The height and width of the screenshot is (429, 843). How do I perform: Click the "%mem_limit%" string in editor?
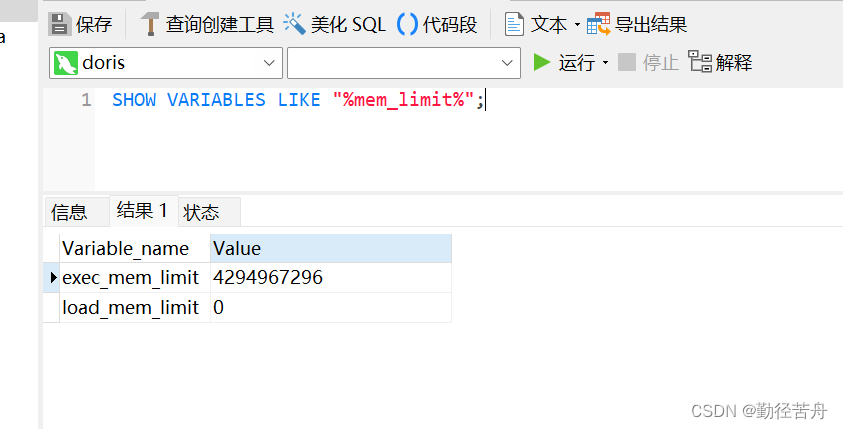pos(403,100)
